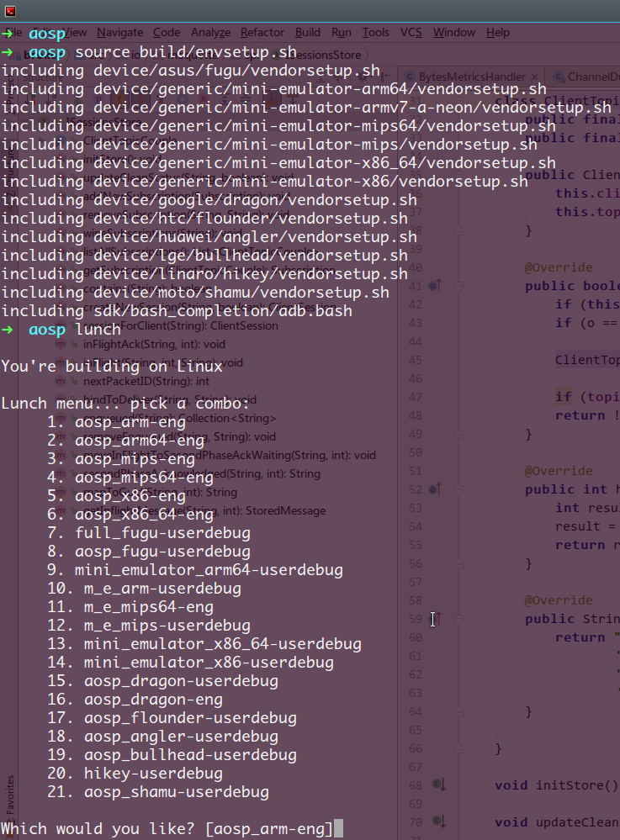
Task: Open the Build menu in the IDE
Action: [x=308, y=33]
